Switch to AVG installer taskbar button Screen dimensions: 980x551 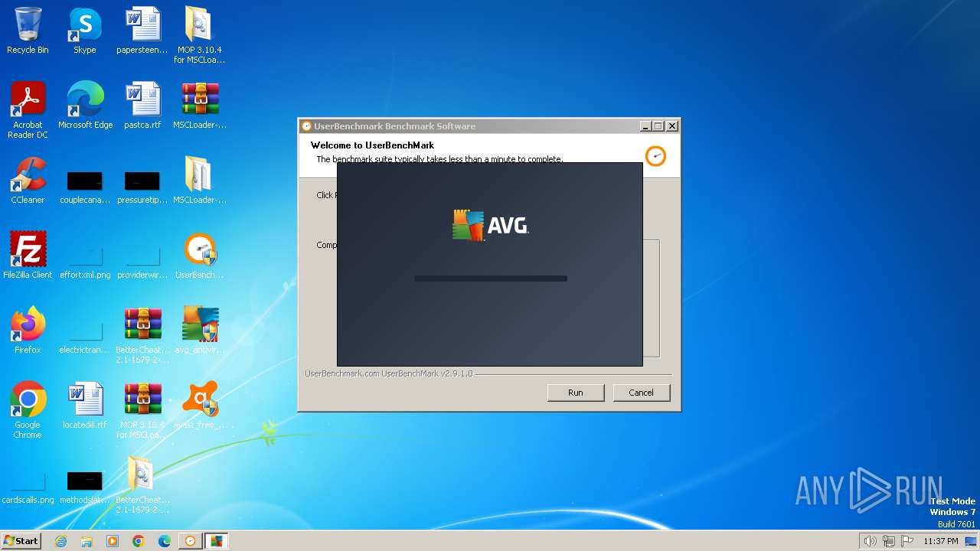(217, 541)
